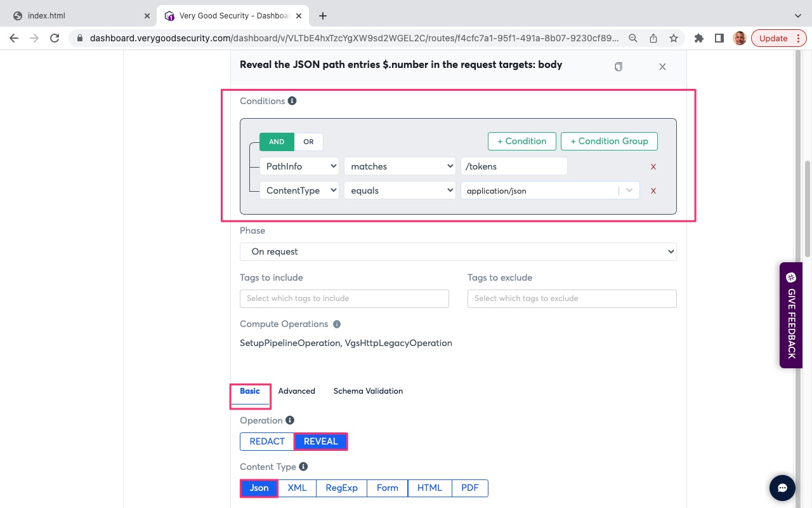This screenshot has width=812, height=508.
Task: Click the Tags to exclude field
Action: (572, 298)
